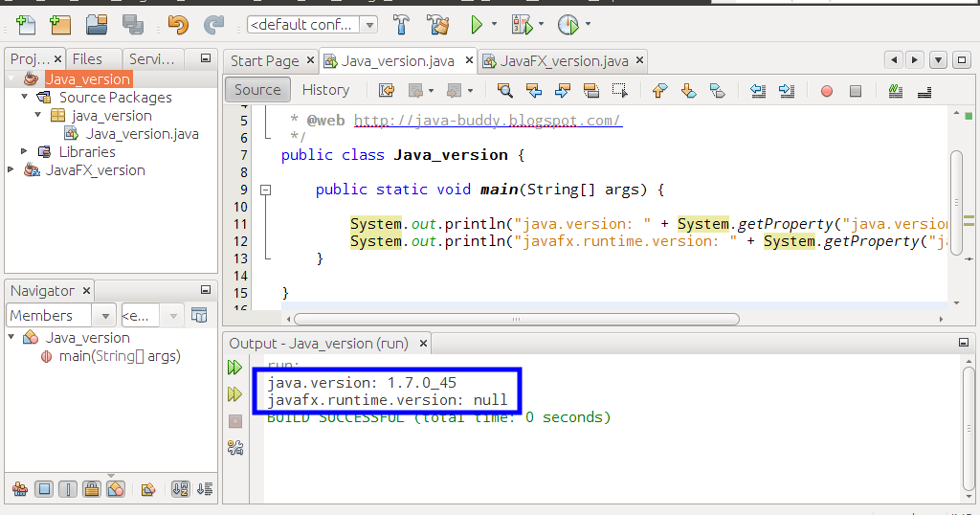Build project with the hammer icon

pyautogui.click(x=401, y=25)
